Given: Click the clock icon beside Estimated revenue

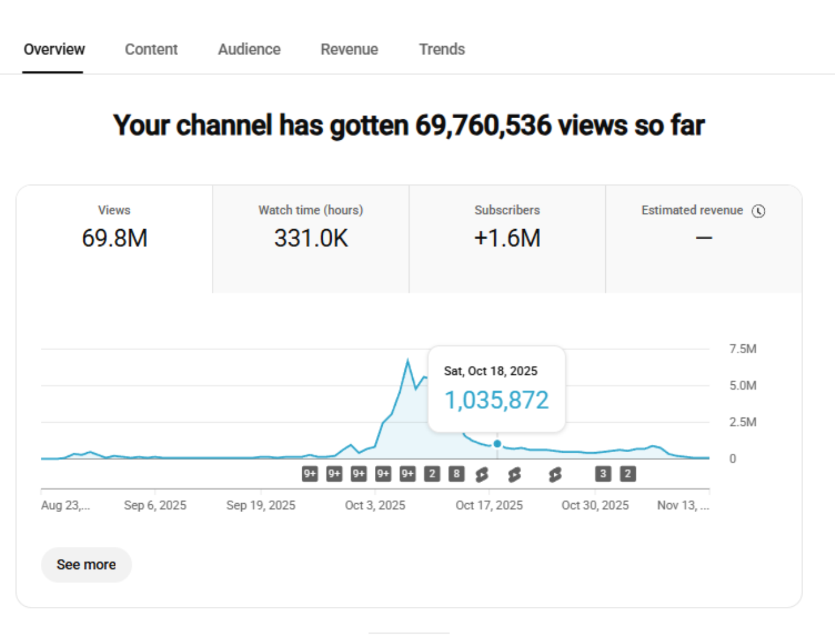Looking at the screenshot, I should tap(759, 211).
